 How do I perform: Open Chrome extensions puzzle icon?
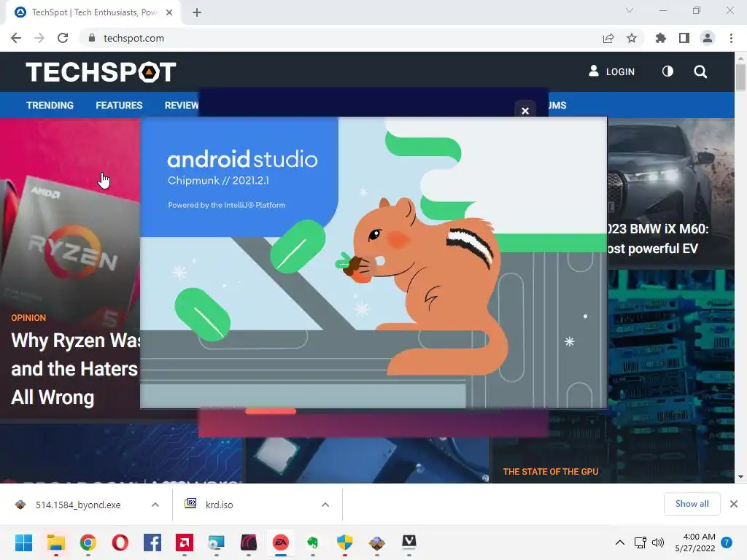click(660, 38)
